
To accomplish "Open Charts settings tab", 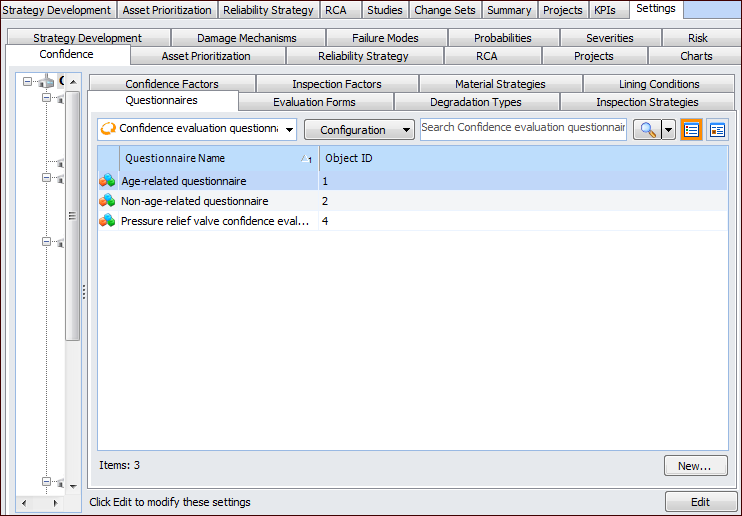I will click(x=696, y=56).
